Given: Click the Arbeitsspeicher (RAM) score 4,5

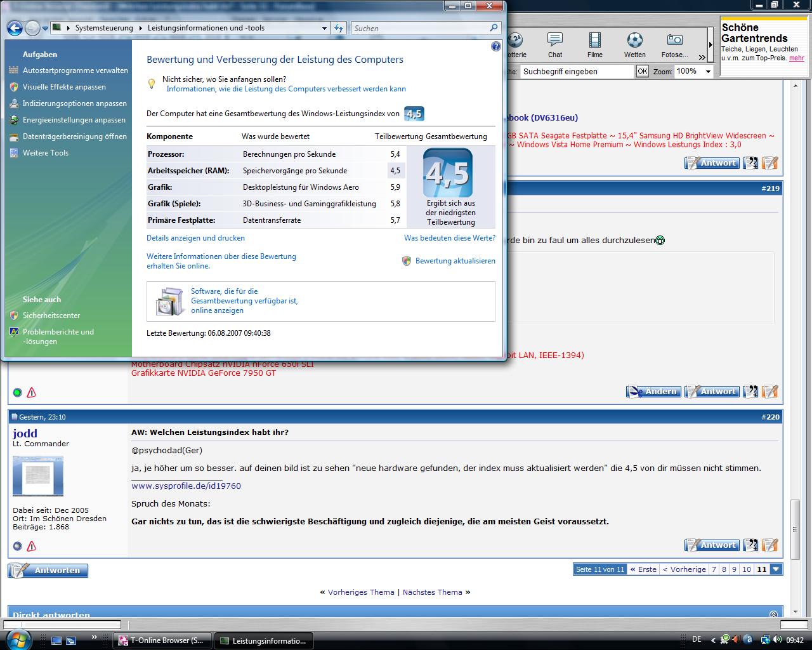Looking at the screenshot, I should [x=395, y=171].
